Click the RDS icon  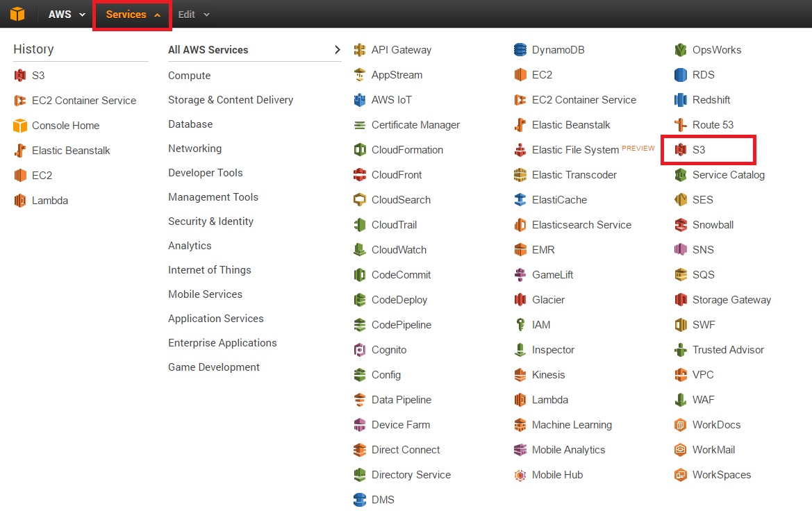pyautogui.click(x=681, y=75)
